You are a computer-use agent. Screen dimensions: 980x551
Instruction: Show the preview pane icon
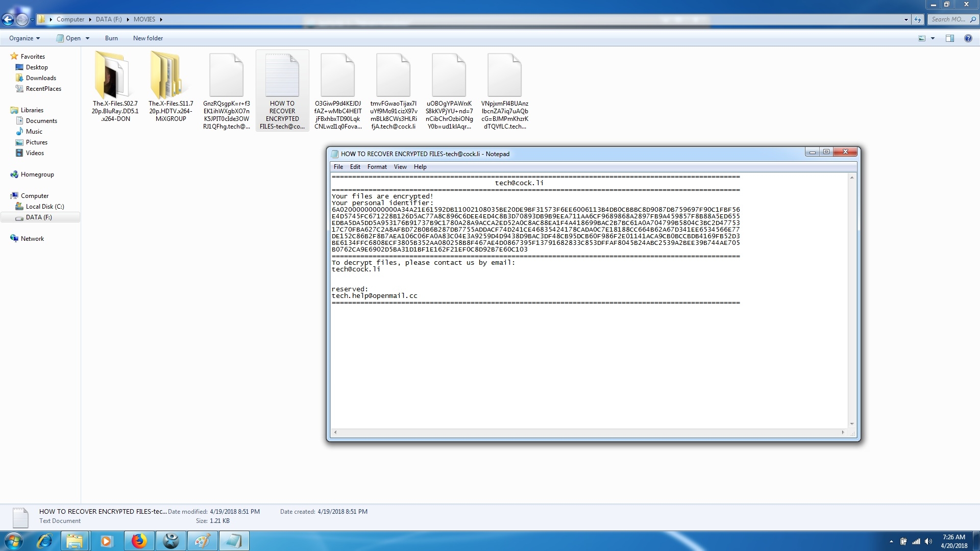pyautogui.click(x=950, y=38)
